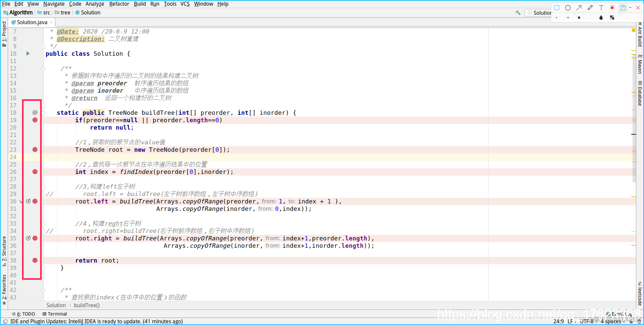Click the buildTree() breadcrumb at editor bottom
The width and height of the screenshot is (644, 325).
[87, 305]
